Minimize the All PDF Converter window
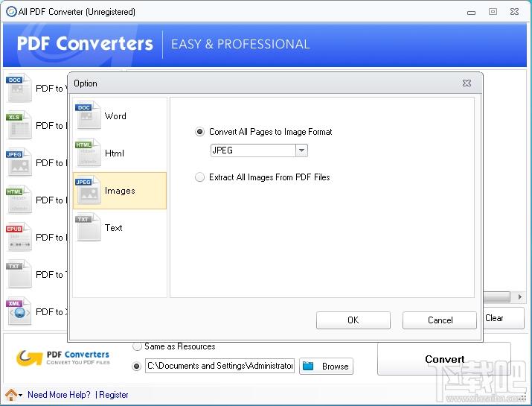This screenshot has width=532, height=406. (x=471, y=12)
